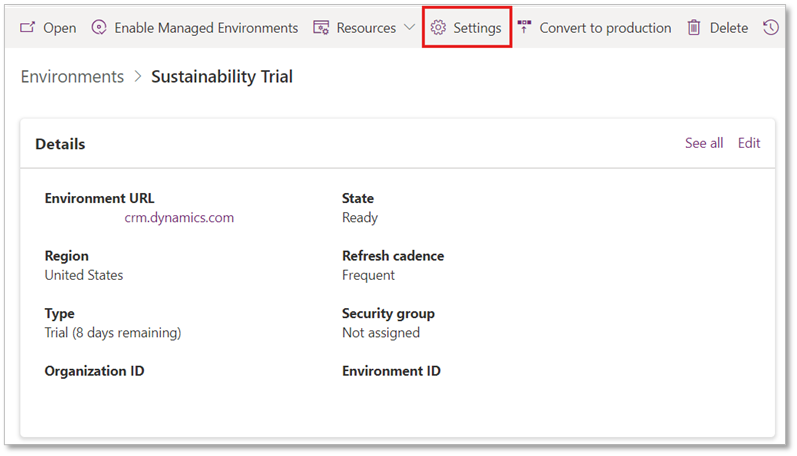Click the Refresh cadence label

[392, 256]
